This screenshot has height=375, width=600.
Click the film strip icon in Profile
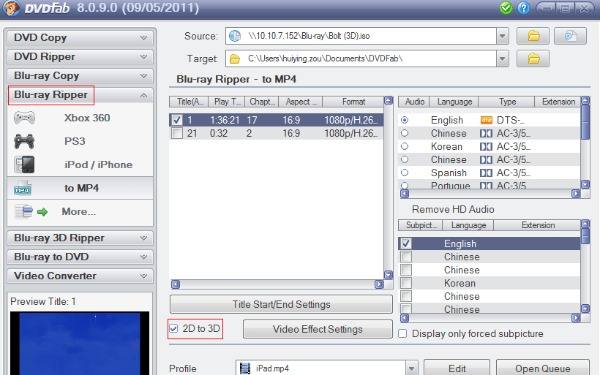[x=245, y=368]
